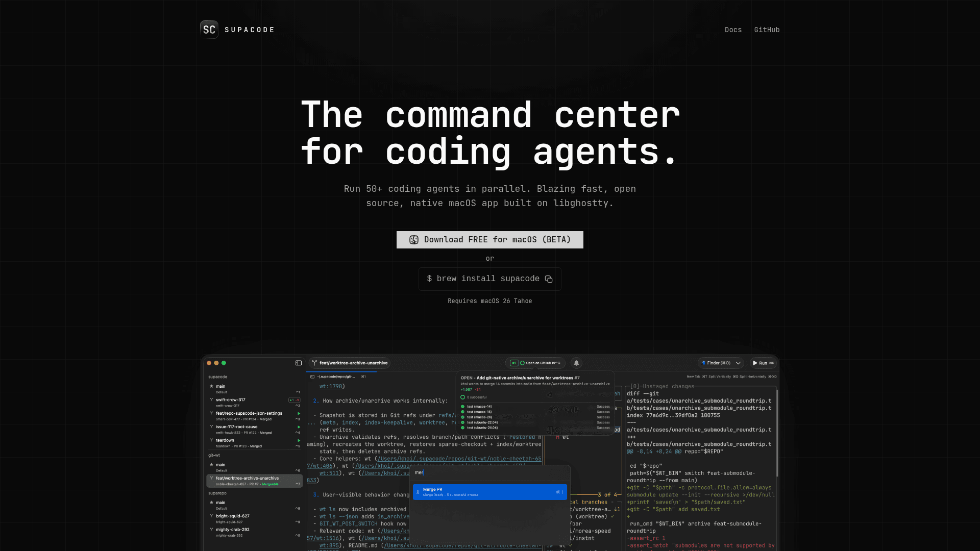The height and width of the screenshot is (551, 980).
Task: Click the notifications bell icon
Action: tap(576, 363)
